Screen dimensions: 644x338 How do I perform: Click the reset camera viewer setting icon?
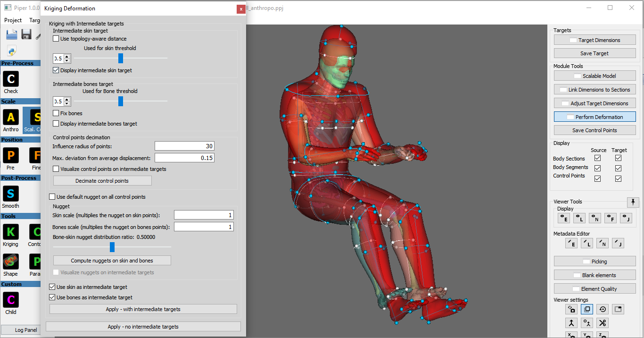click(x=571, y=309)
